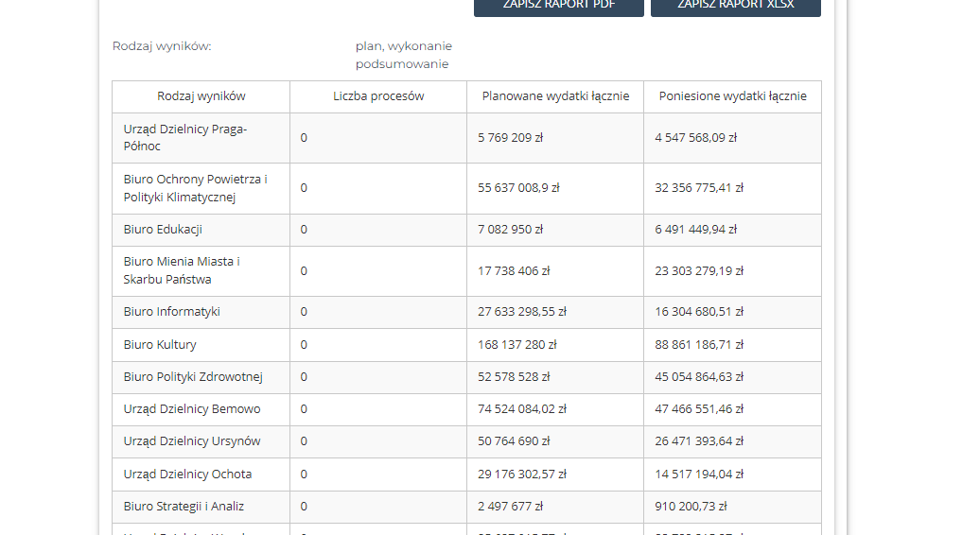Select the Urząd Dzielnicy Ochota row label
Screen dimensions: 980x535
(x=187, y=475)
